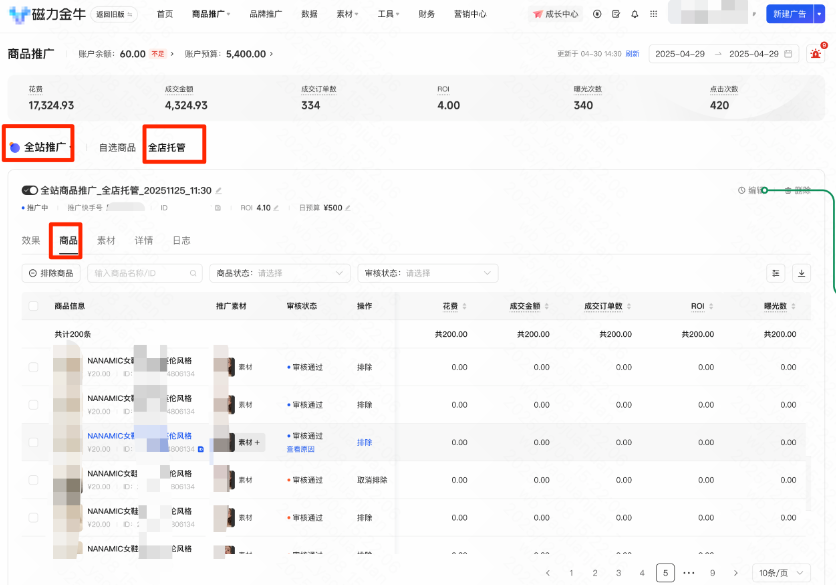This screenshot has width=836, height=585.
Task: Check the fifth product row checkbox
Action: (33, 517)
